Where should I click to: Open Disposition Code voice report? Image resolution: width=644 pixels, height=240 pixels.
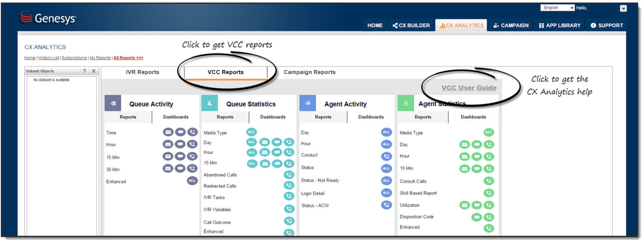click(x=489, y=217)
